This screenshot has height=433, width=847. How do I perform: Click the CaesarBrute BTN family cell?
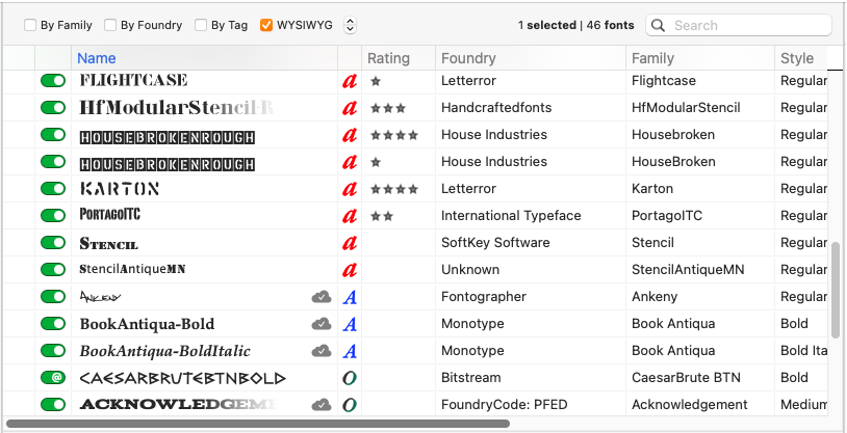(686, 378)
